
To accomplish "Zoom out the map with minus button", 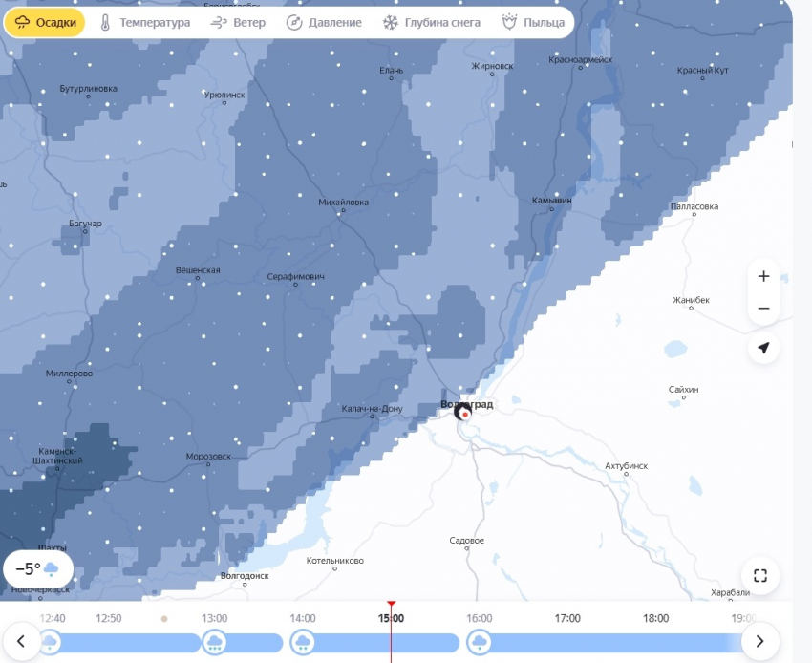I will tap(762, 309).
